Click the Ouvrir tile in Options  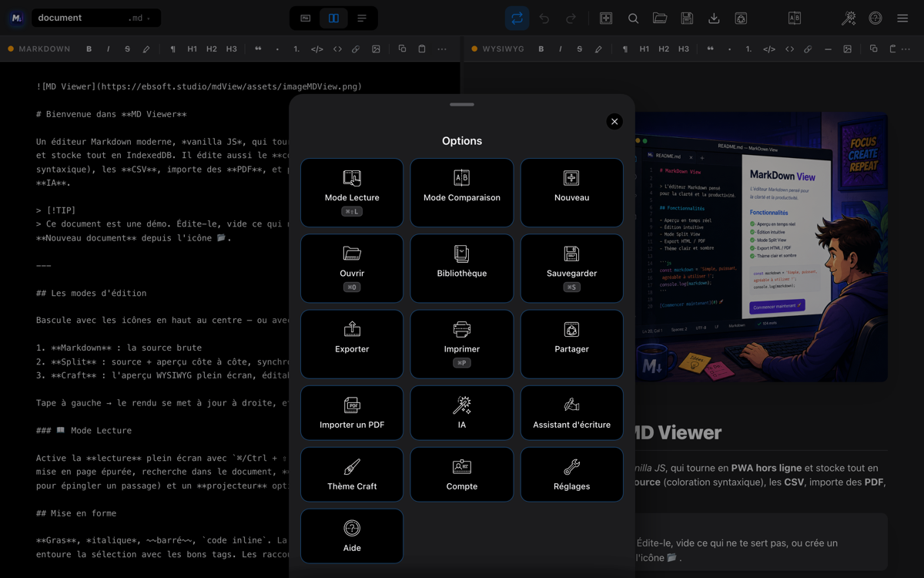click(x=352, y=268)
